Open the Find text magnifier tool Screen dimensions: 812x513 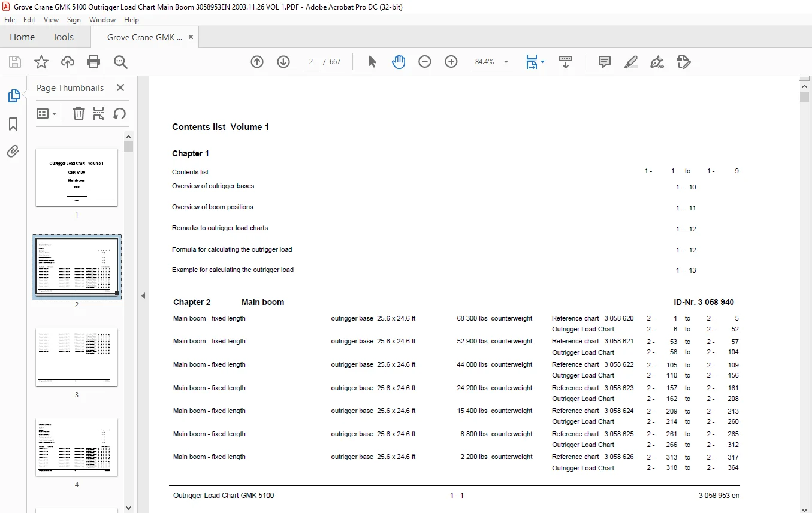(120, 62)
